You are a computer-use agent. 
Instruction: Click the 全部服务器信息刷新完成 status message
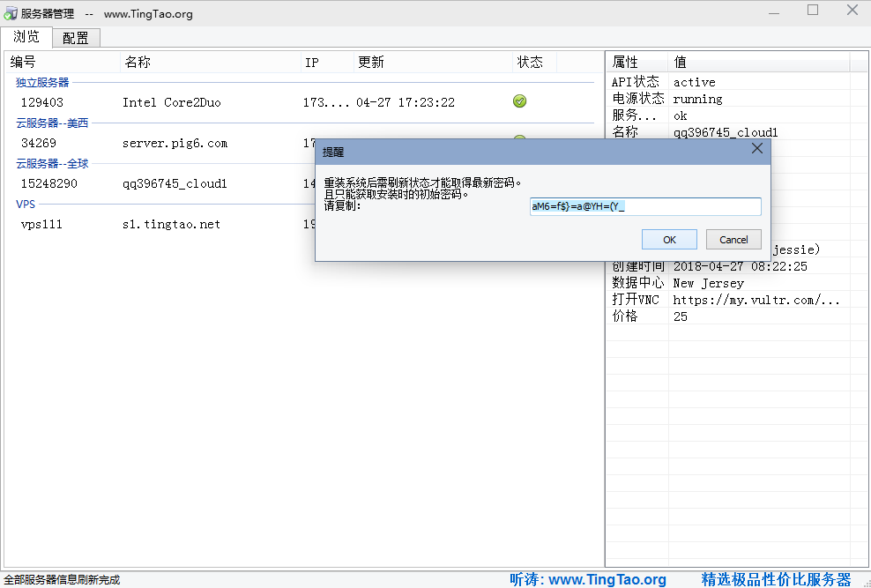pos(62,580)
